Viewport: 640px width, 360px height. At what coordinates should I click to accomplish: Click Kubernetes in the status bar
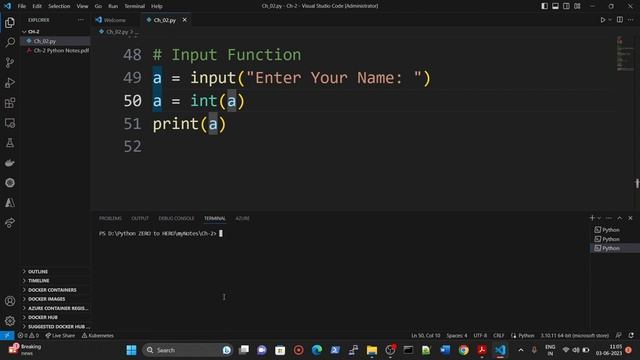tap(98, 336)
